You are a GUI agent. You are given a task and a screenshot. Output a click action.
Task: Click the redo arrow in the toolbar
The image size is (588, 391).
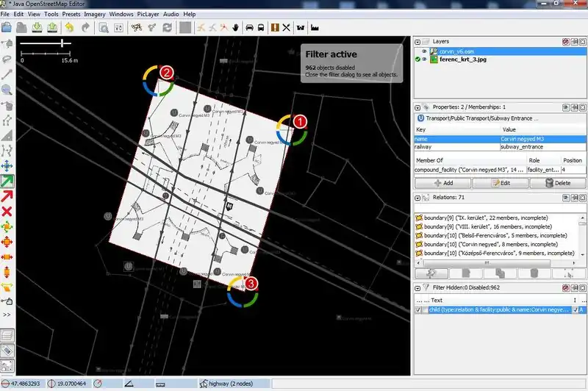[86, 27]
